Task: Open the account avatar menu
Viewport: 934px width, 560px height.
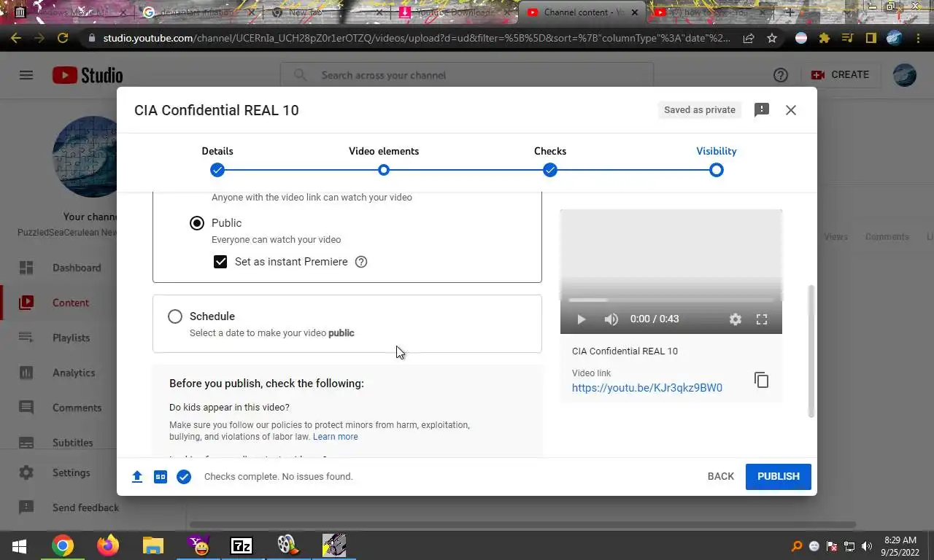Action: tap(905, 75)
